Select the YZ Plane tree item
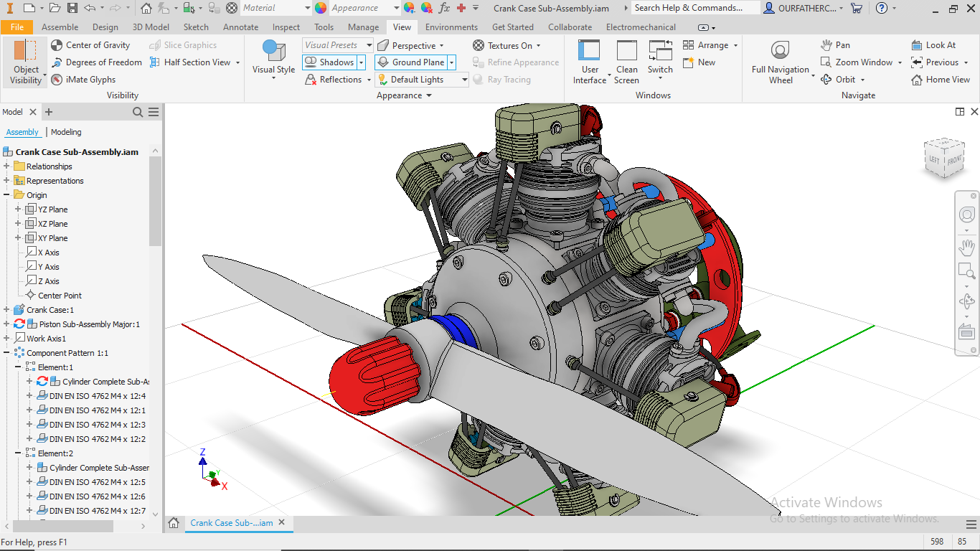 [52, 209]
